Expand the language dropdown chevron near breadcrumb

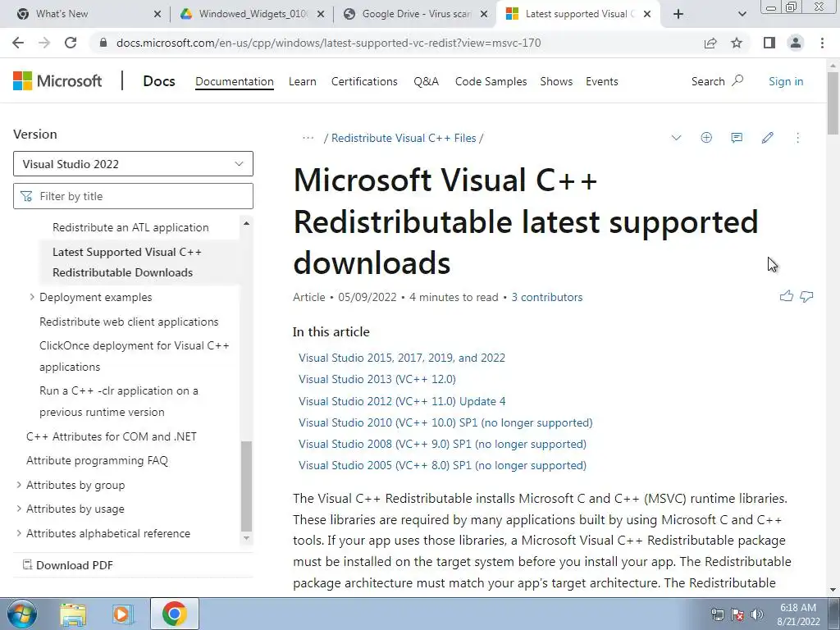(676, 138)
